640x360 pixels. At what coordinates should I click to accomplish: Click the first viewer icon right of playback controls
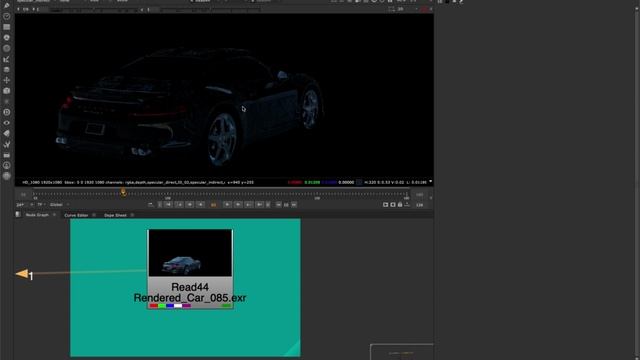click(x=385, y=204)
